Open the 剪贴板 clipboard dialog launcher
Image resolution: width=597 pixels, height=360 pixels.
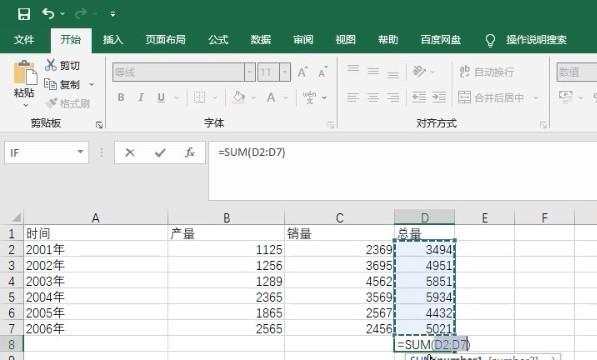(99, 124)
